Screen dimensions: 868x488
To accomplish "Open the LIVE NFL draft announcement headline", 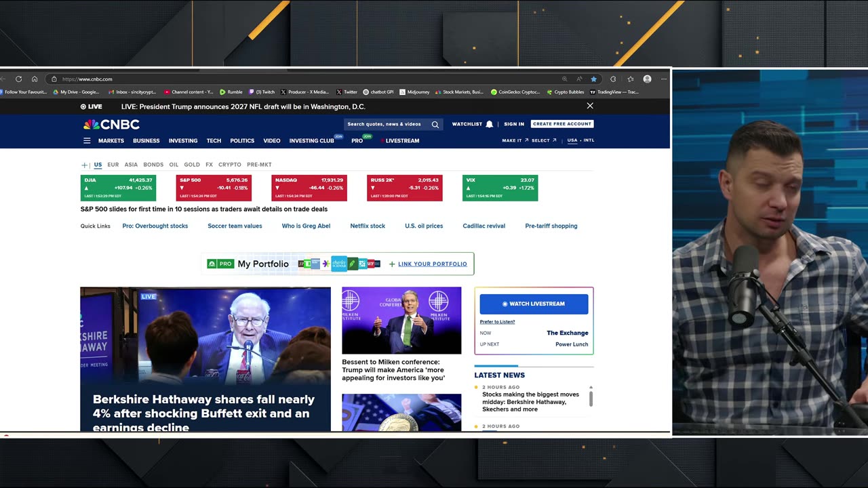I will coord(243,106).
